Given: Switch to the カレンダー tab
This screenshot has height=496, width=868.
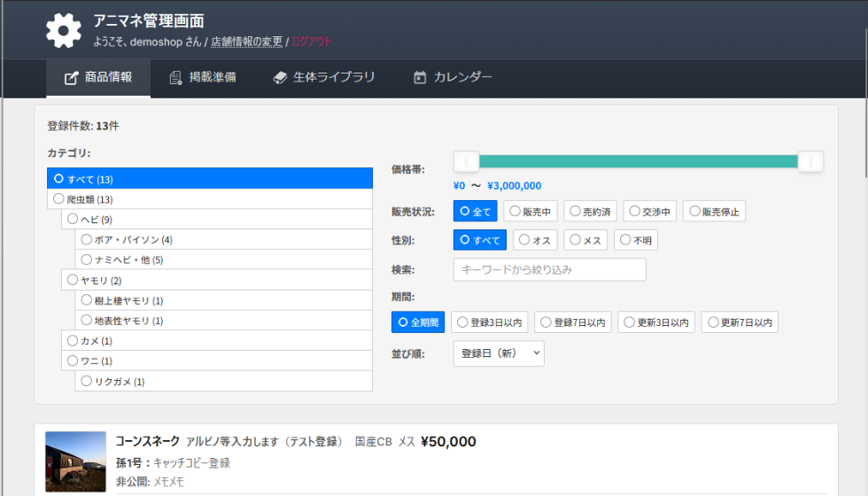Looking at the screenshot, I should 453,78.
